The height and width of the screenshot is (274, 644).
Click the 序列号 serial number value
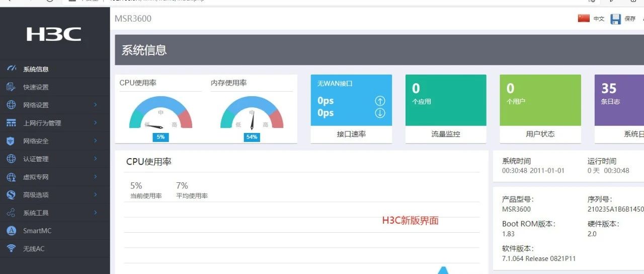(x=616, y=209)
